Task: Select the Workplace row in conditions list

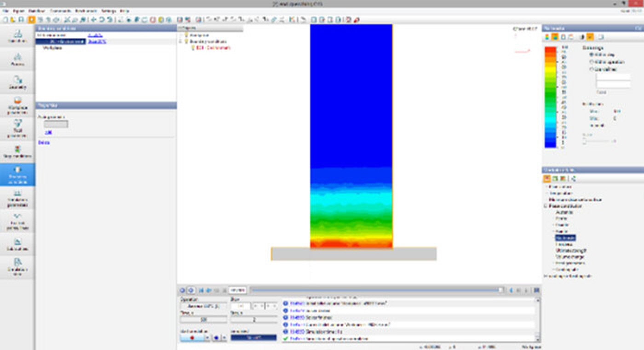Action: click(52, 48)
